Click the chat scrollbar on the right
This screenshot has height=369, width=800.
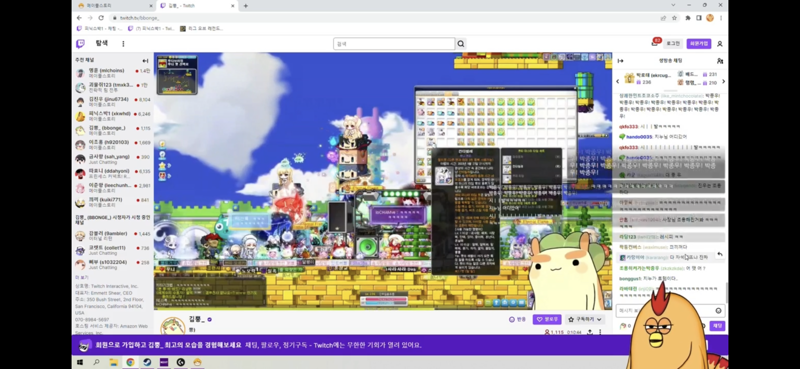[727, 292]
